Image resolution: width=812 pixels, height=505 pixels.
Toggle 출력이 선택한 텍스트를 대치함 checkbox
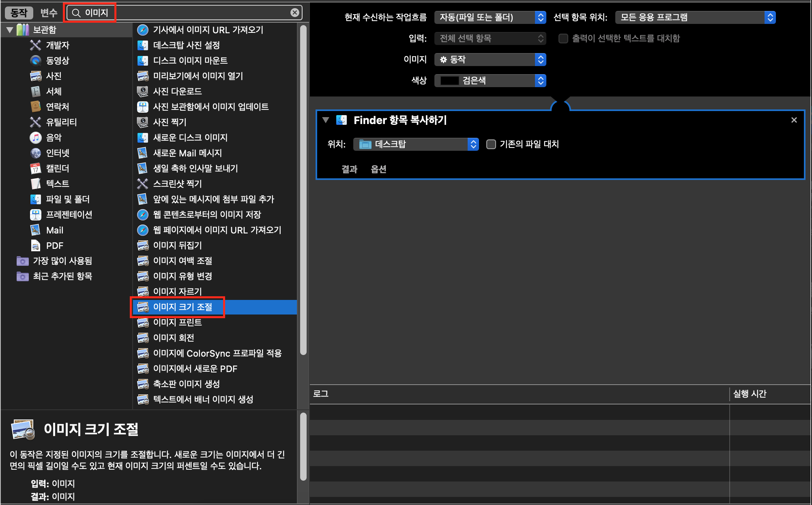[x=563, y=39]
